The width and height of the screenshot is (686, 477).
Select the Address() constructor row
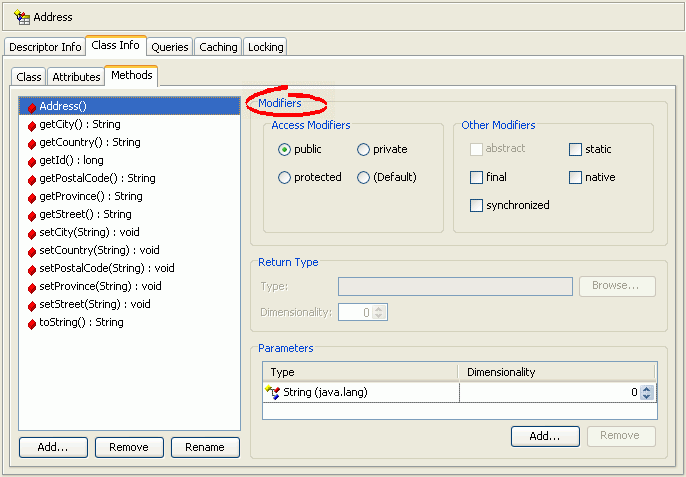(x=130, y=106)
